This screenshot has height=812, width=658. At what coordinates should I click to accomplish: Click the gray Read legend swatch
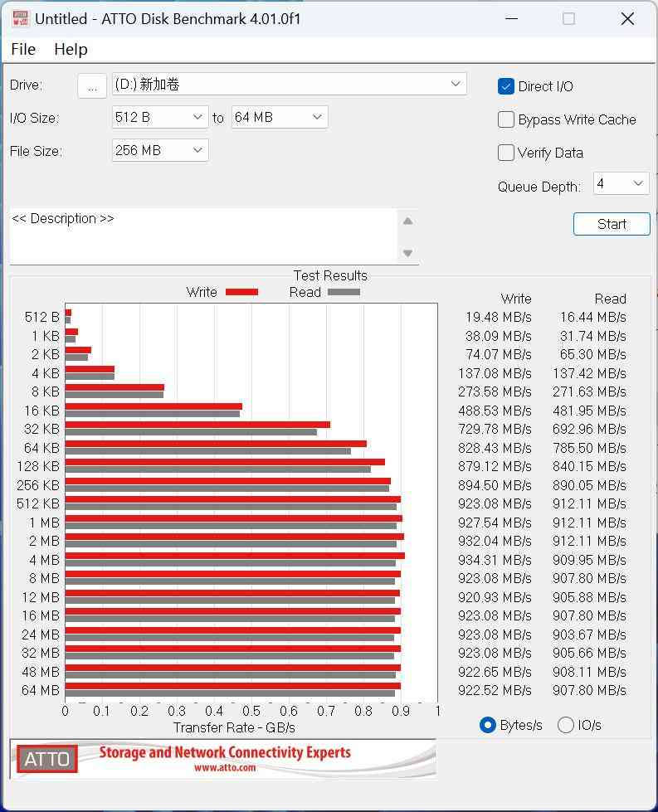(344, 292)
